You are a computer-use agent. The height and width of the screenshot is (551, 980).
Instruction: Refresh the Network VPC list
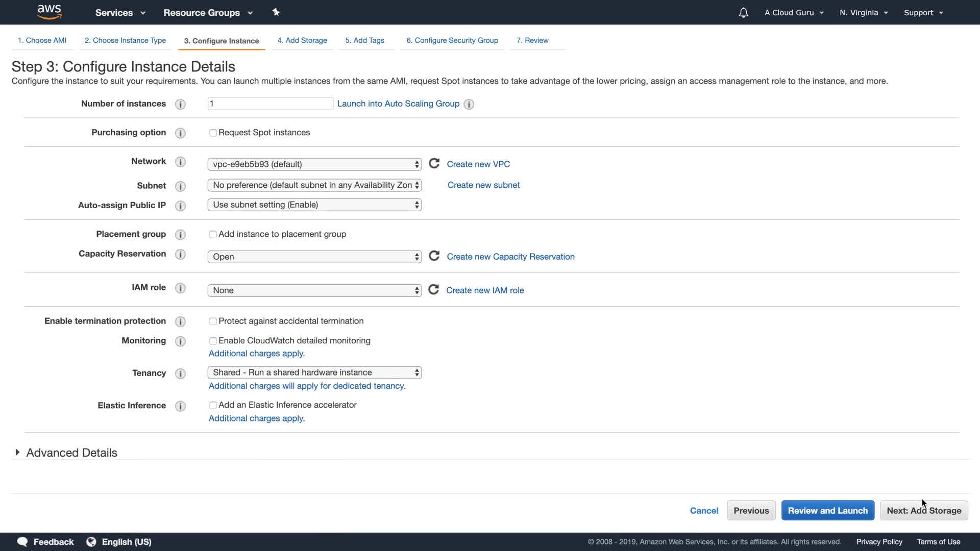click(434, 164)
